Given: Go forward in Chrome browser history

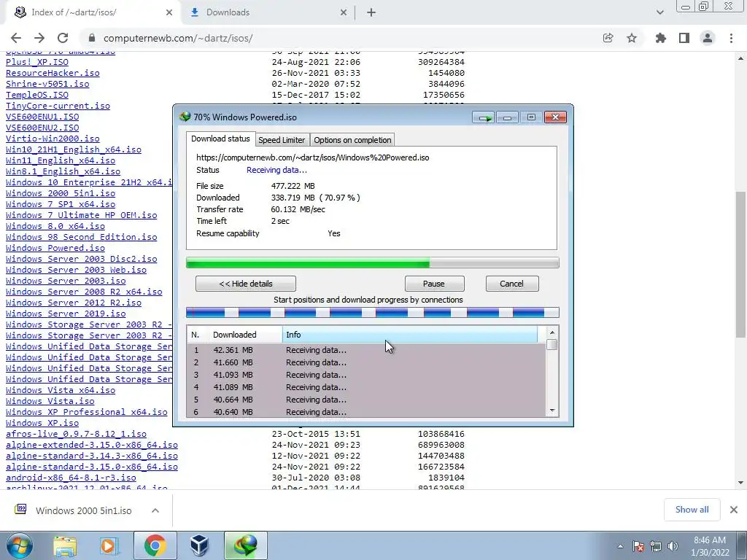Looking at the screenshot, I should tap(39, 38).
